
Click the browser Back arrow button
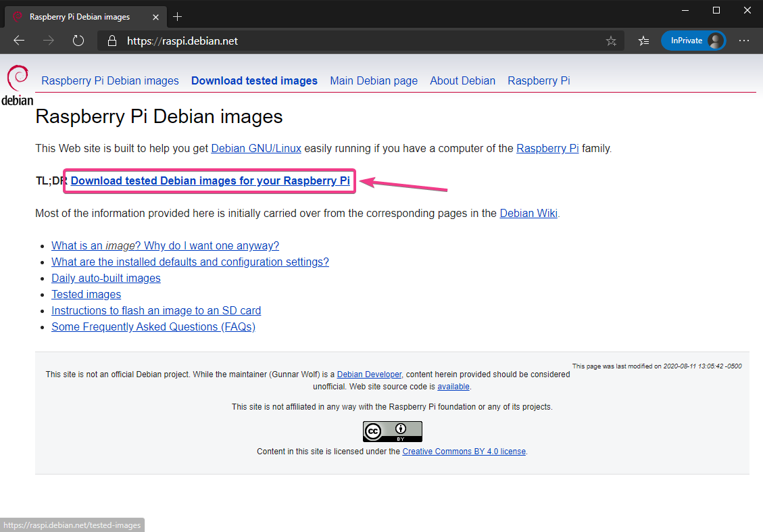click(19, 41)
